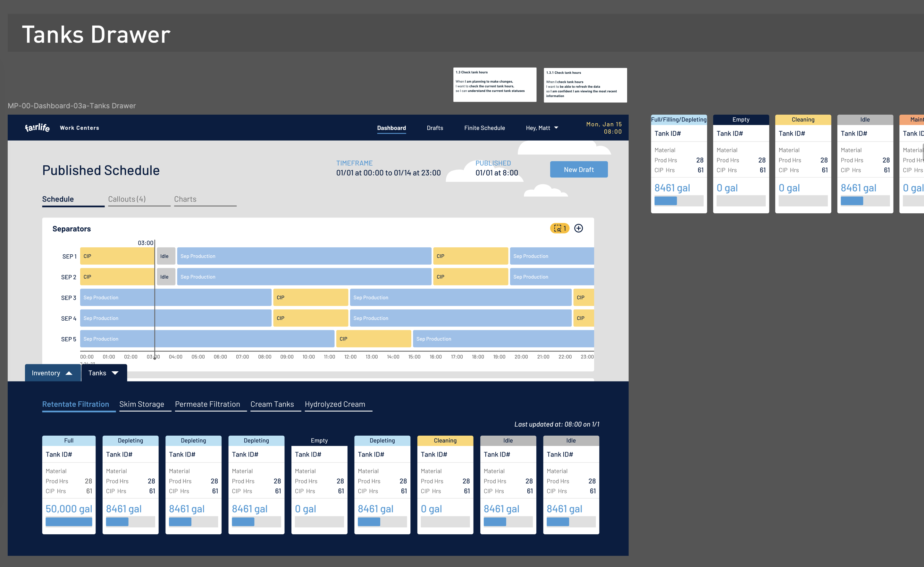The image size is (924, 567).
Task: Select the Cleaning status tank card
Action: point(445,484)
